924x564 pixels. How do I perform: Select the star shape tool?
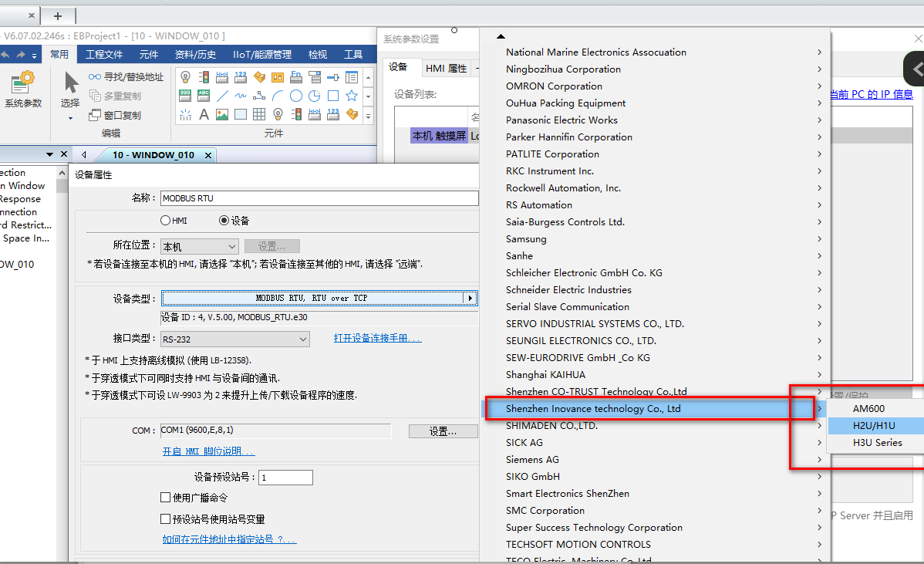(352, 96)
